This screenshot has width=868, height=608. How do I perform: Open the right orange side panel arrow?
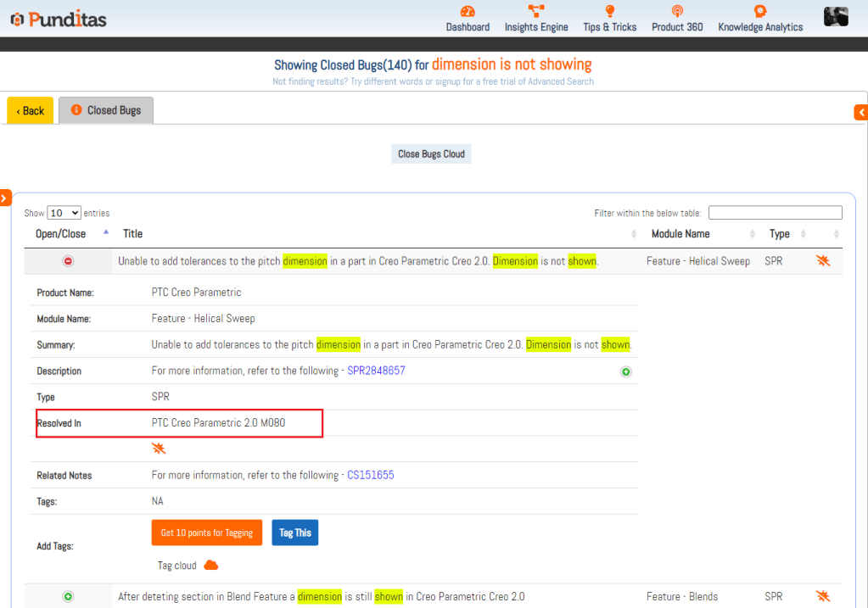pyautogui.click(x=861, y=112)
